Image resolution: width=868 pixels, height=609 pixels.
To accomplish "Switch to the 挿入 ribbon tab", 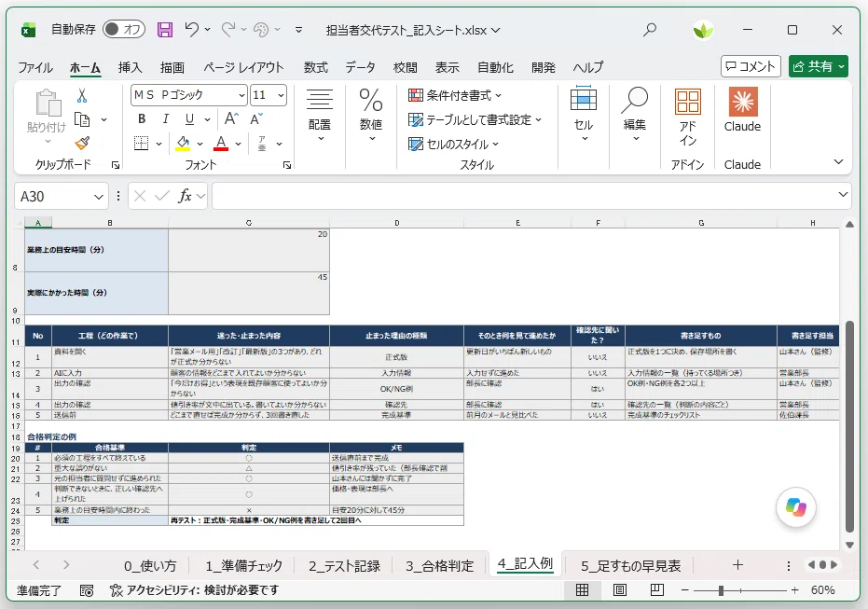I will click(x=131, y=67).
